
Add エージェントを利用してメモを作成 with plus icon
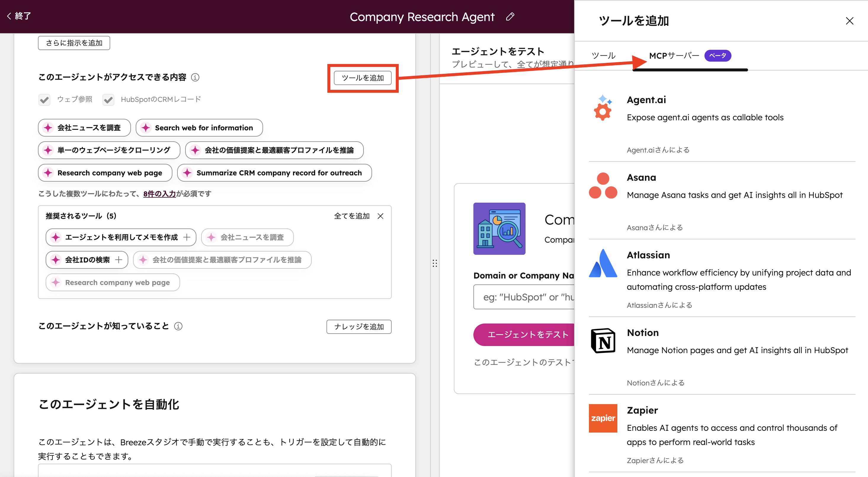coord(187,237)
